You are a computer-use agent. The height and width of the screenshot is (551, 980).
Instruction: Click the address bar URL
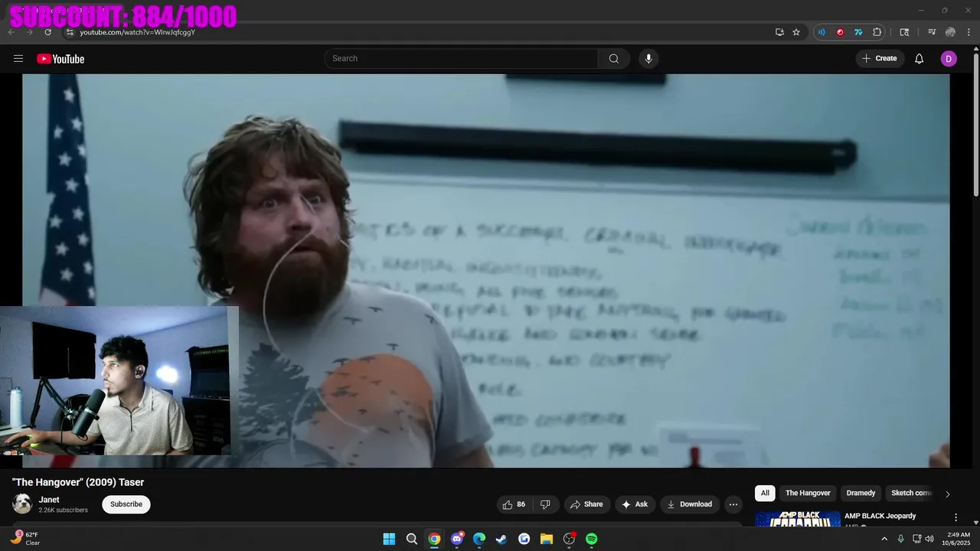pyautogui.click(x=138, y=32)
